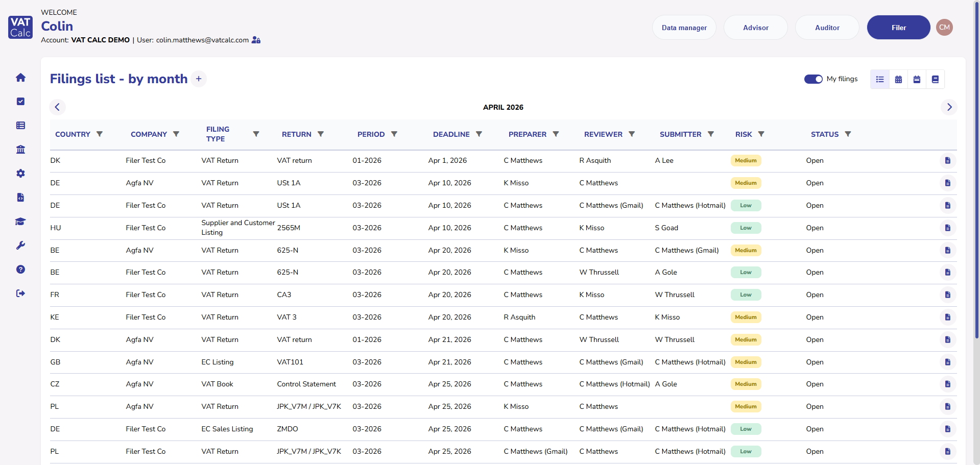The height and width of the screenshot is (465, 980).
Task: Open the Return column filter
Action: click(321, 134)
